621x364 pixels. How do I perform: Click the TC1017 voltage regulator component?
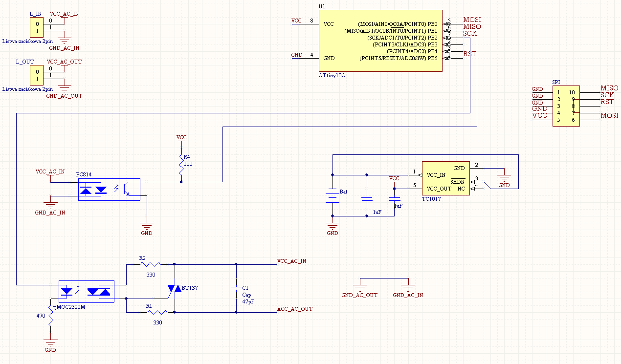pyautogui.click(x=445, y=178)
